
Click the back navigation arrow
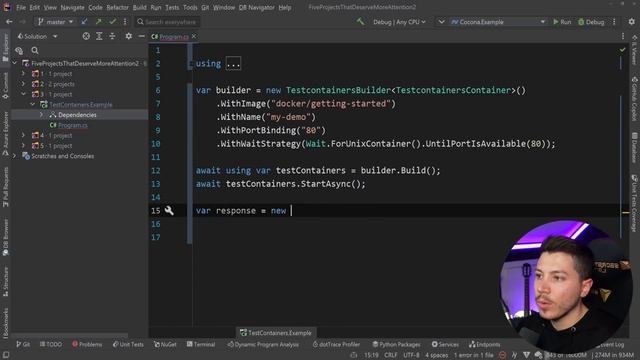pos(9,22)
